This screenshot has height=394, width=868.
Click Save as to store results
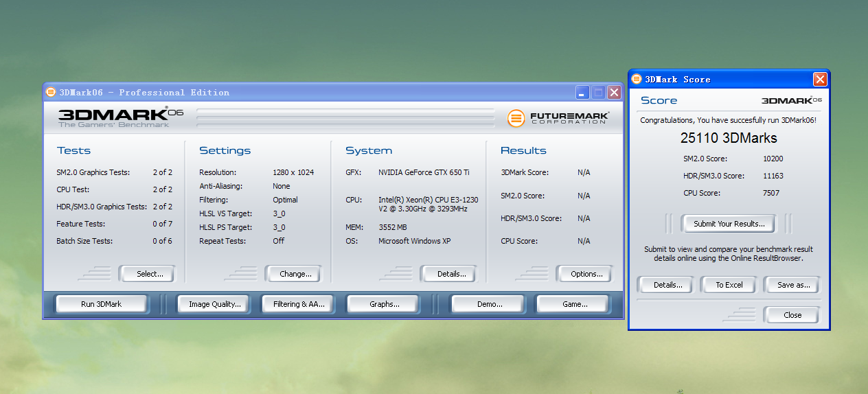click(793, 285)
